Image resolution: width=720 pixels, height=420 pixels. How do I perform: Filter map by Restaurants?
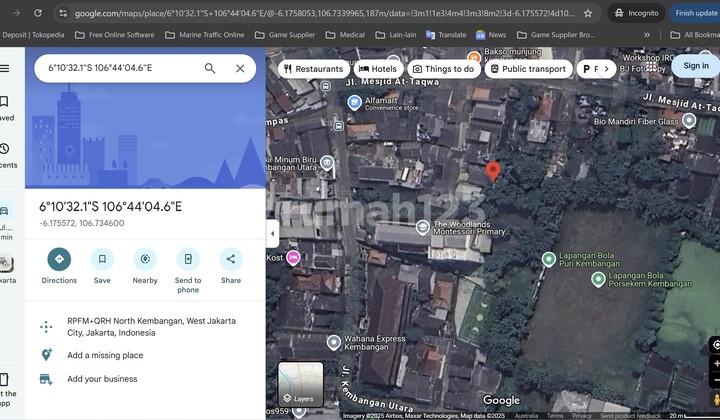[314, 69]
